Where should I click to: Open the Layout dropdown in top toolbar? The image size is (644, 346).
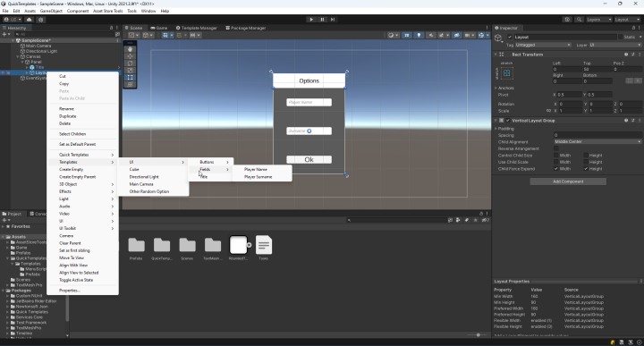[x=627, y=20]
